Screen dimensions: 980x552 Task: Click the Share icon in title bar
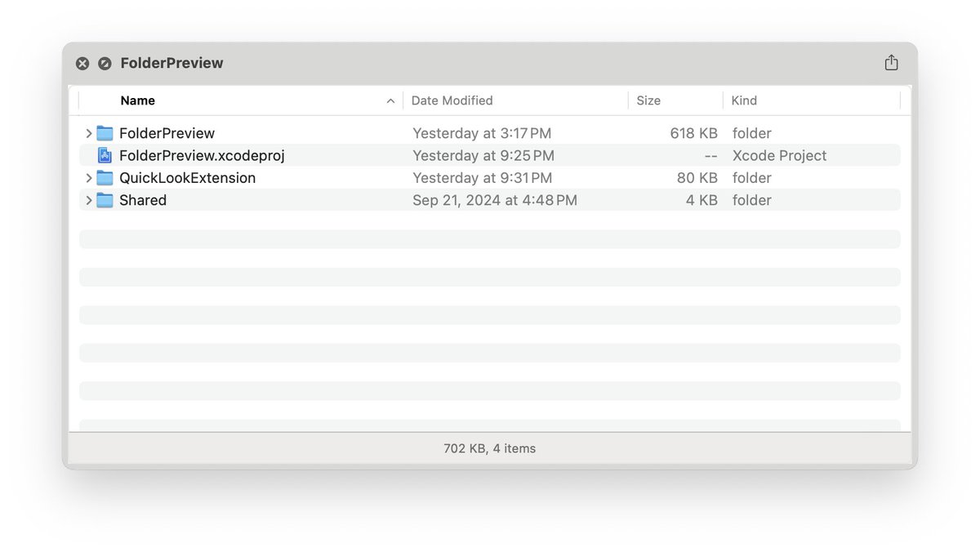891,63
